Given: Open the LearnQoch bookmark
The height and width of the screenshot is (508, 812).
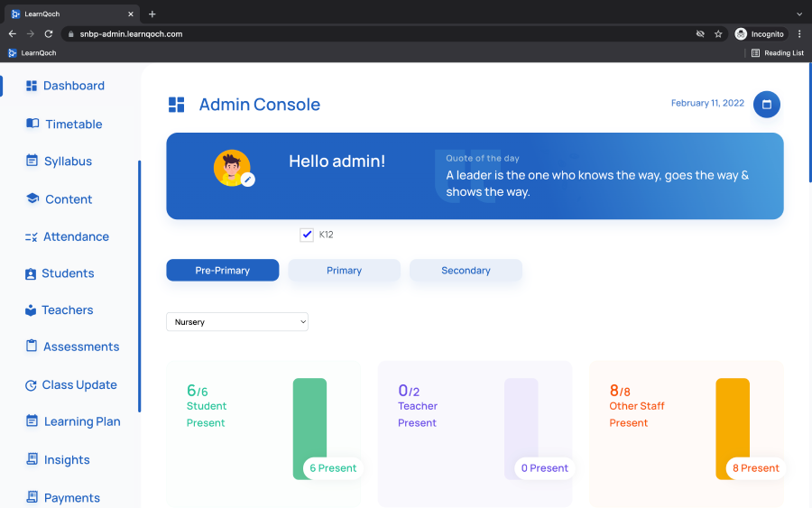Looking at the screenshot, I should click(32, 53).
